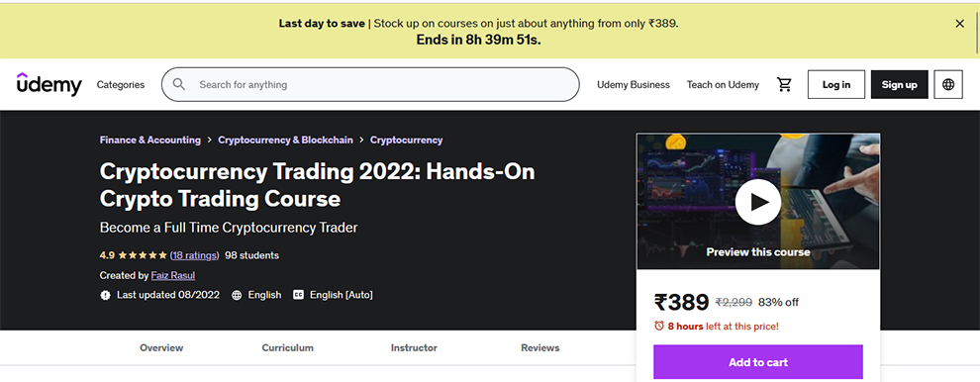
Task: Click the Log in button
Action: [836, 84]
